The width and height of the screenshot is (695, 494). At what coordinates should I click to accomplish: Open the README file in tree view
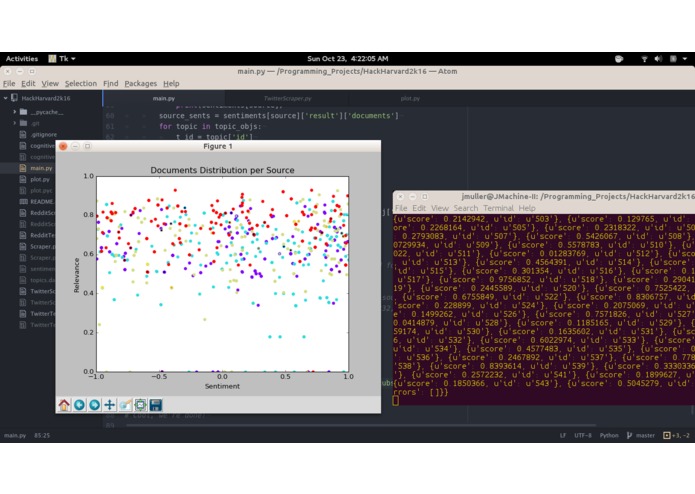(42, 202)
